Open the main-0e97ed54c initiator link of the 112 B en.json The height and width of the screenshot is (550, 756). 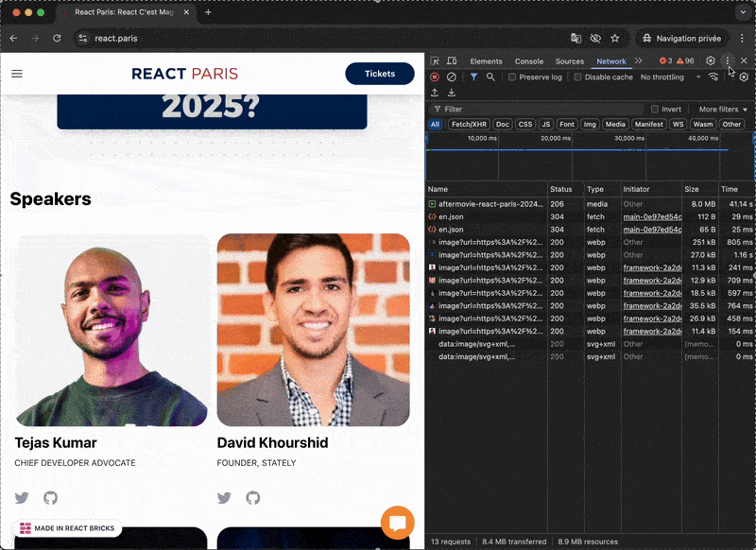[x=652, y=217]
